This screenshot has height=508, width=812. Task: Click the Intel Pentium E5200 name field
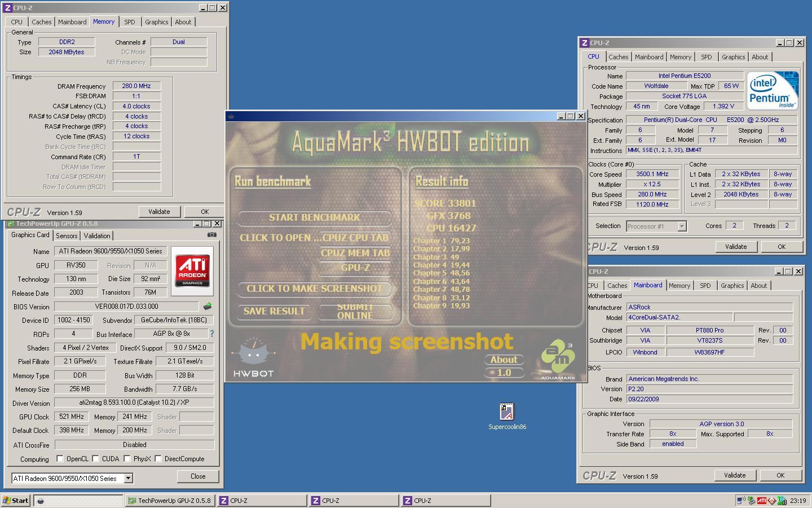point(685,76)
